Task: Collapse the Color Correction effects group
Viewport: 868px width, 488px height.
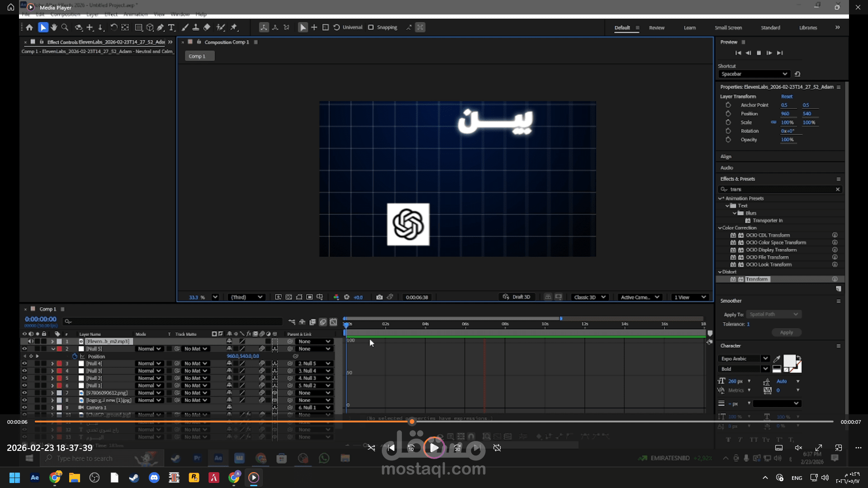Action: tap(720, 228)
